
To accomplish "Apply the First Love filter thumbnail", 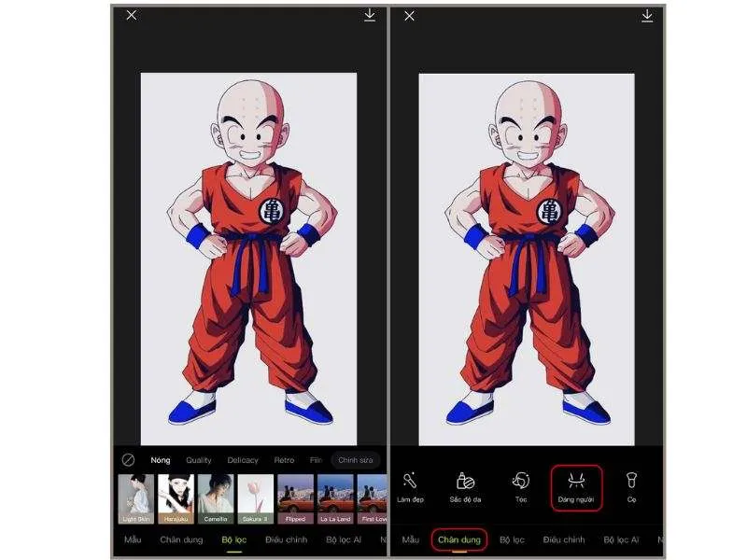I will 372,498.
